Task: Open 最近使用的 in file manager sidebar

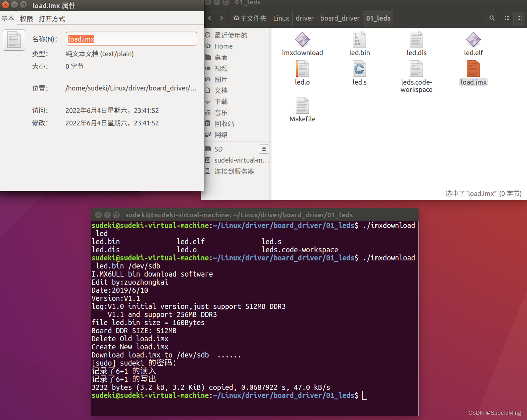Action: 231,35
